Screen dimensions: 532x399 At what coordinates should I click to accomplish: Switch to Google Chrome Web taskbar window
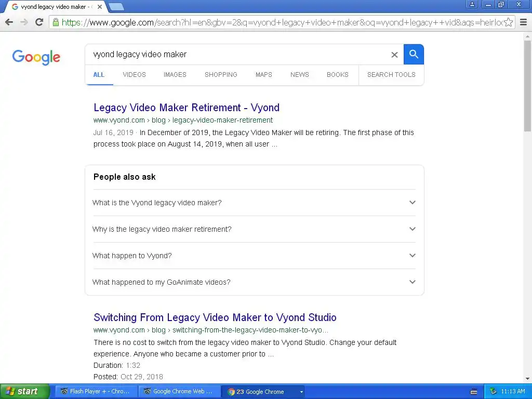click(x=180, y=391)
